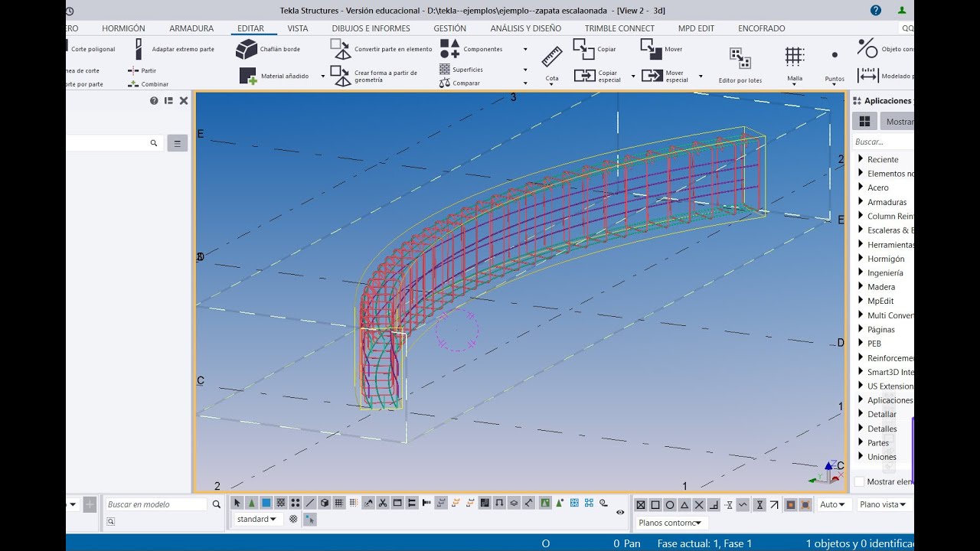Click the Puntos tool
The height and width of the screenshot is (551, 980).
pyautogui.click(x=835, y=65)
